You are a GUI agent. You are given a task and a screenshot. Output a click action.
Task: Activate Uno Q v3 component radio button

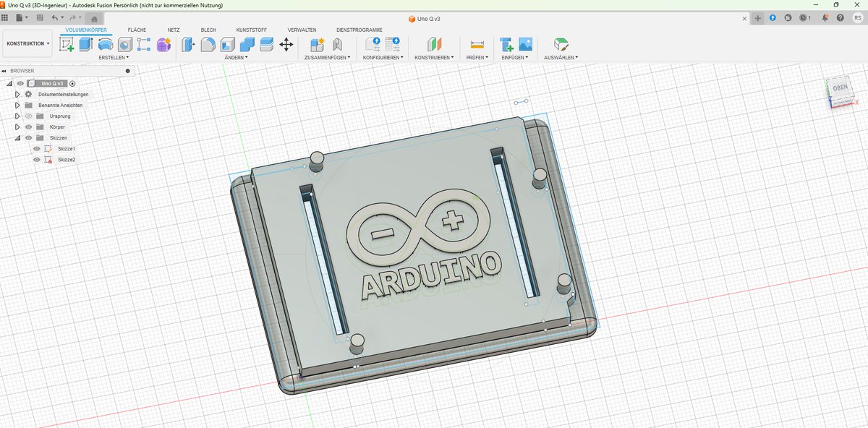[x=72, y=84]
